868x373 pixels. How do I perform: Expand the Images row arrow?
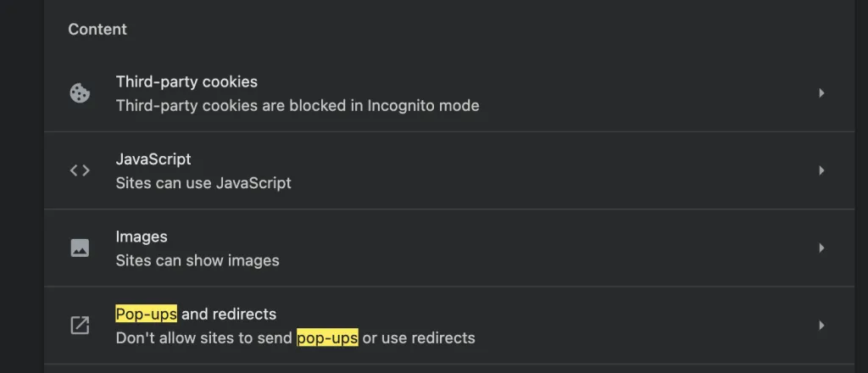[x=821, y=248]
